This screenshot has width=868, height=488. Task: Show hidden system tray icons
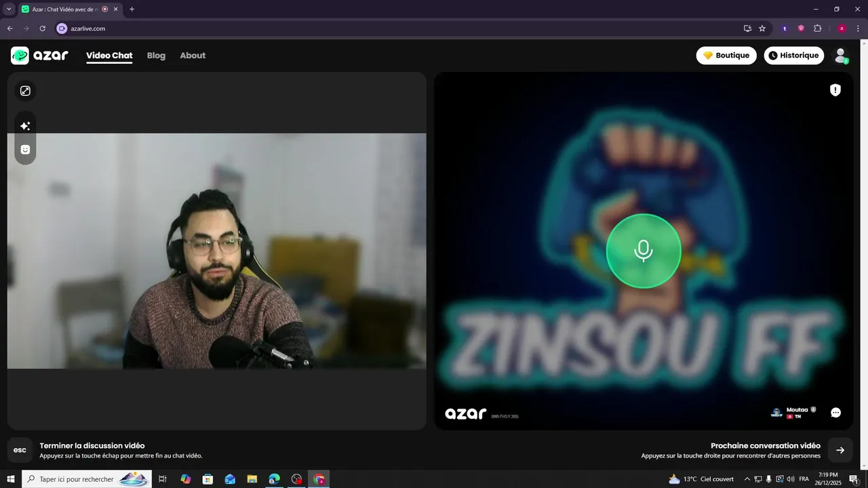coord(747,479)
